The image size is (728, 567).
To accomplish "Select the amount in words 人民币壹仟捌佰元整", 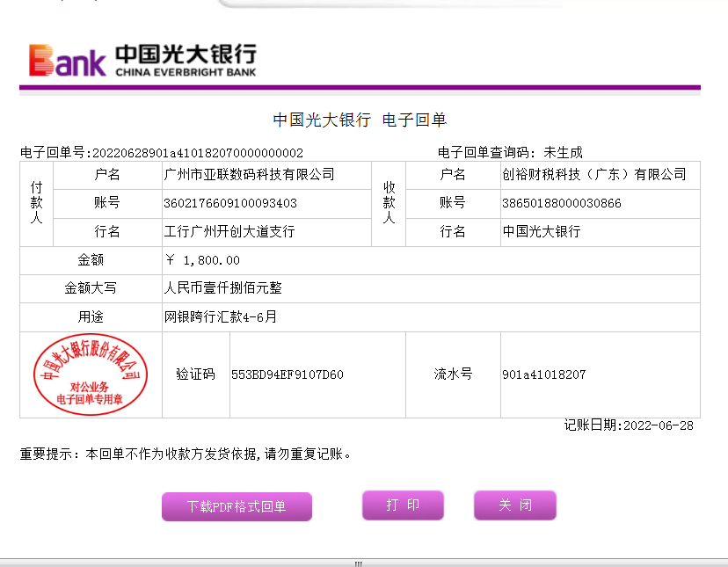I will coord(222,288).
